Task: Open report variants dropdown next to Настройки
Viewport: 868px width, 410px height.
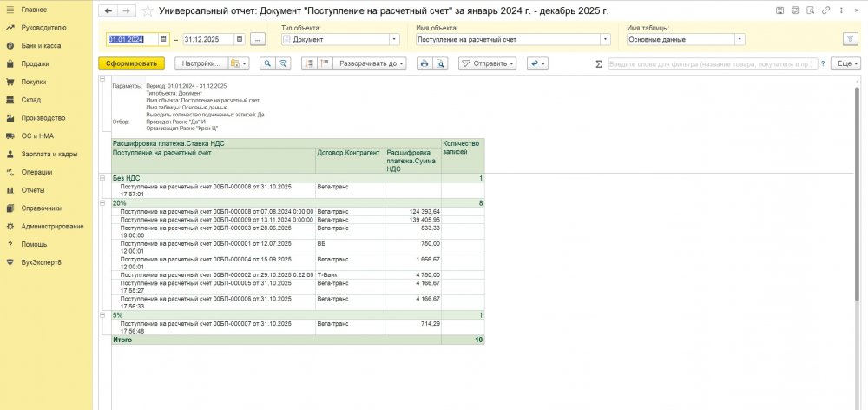Action: point(240,63)
